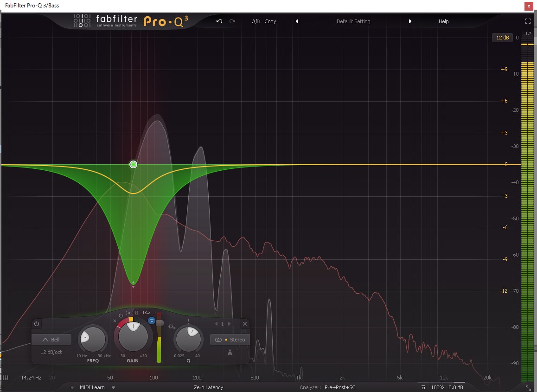
Task: Toggle the band power button
Action: pyautogui.click(x=37, y=323)
